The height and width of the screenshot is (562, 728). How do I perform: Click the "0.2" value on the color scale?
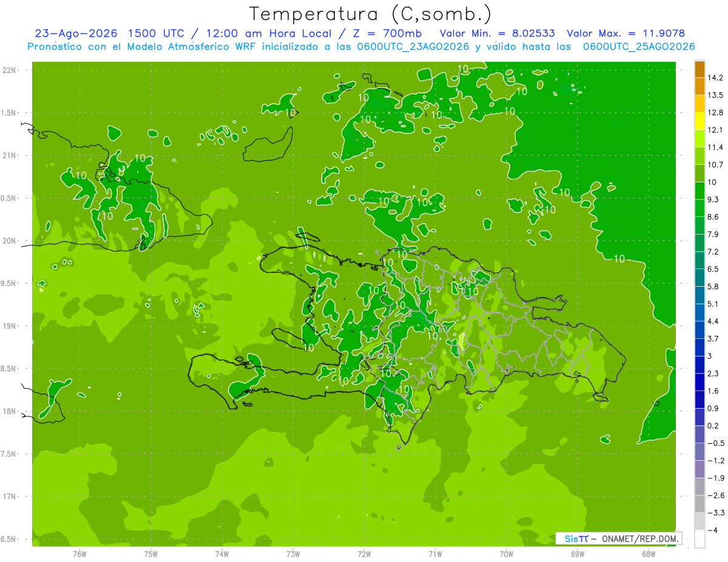click(x=713, y=426)
